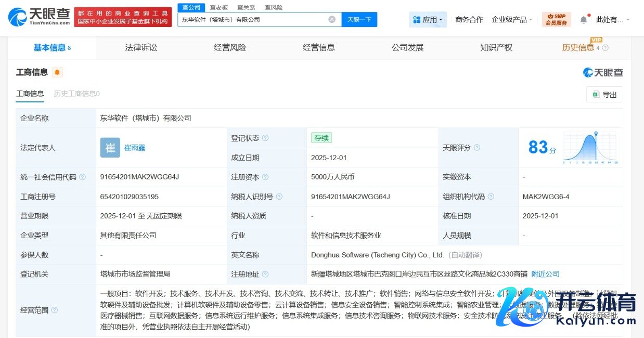Switch to the 知识产权 tab
Screen dimensions: 644x338
click(496, 48)
